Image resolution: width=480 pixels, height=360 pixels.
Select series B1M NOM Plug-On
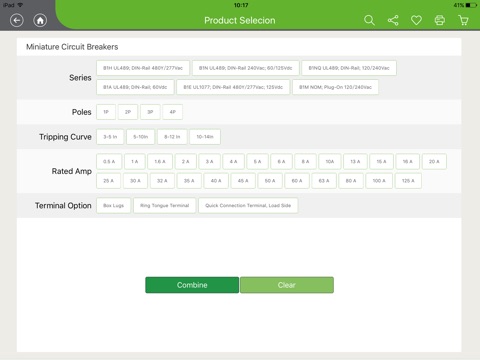tap(335, 87)
